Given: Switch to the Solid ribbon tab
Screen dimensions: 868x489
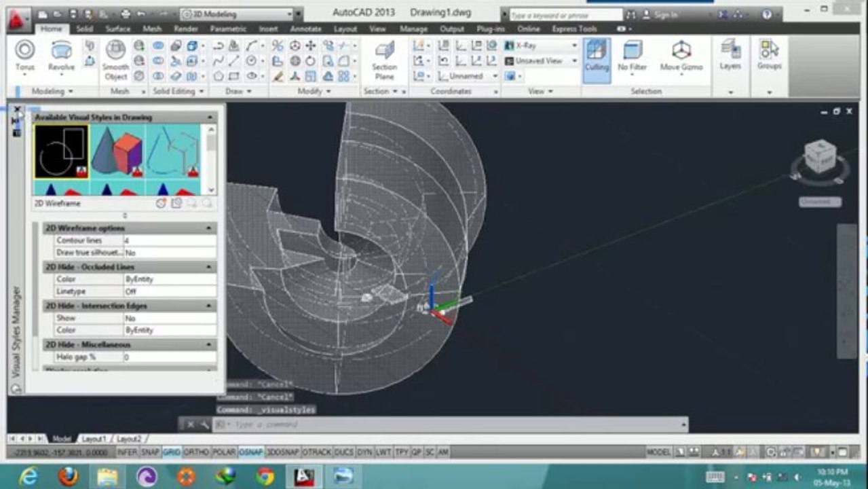Looking at the screenshot, I should 85,29.
